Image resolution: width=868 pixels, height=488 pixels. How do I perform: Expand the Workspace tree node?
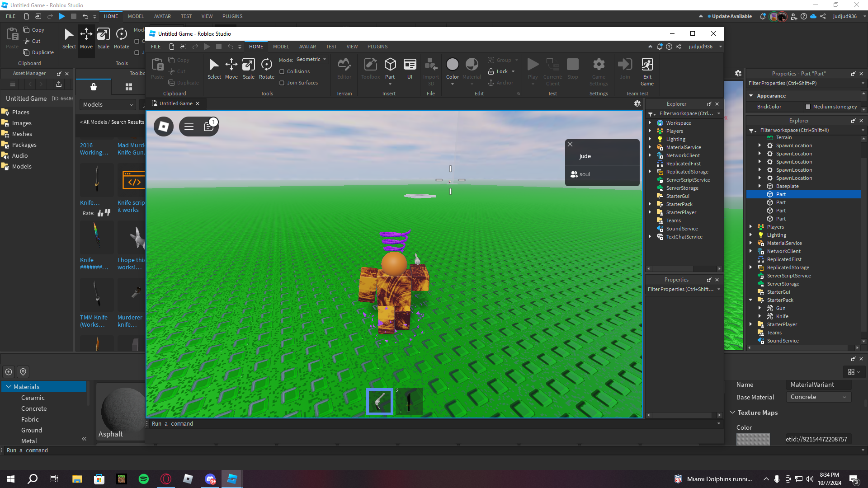point(650,123)
